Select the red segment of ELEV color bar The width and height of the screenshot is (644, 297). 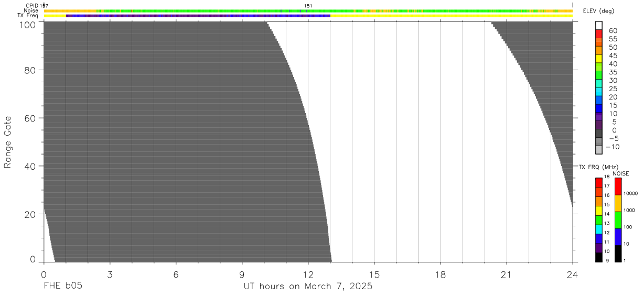[599, 34]
